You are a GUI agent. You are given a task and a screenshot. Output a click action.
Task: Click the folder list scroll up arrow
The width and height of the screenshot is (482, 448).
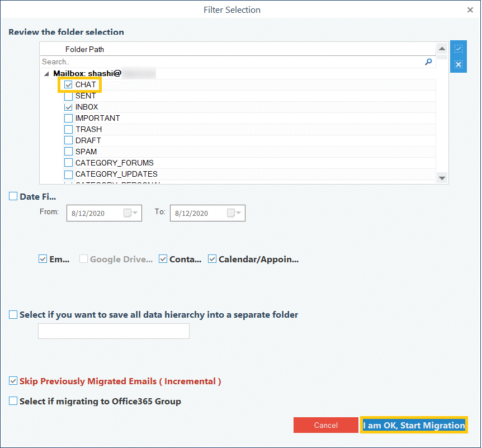tap(442, 49)
